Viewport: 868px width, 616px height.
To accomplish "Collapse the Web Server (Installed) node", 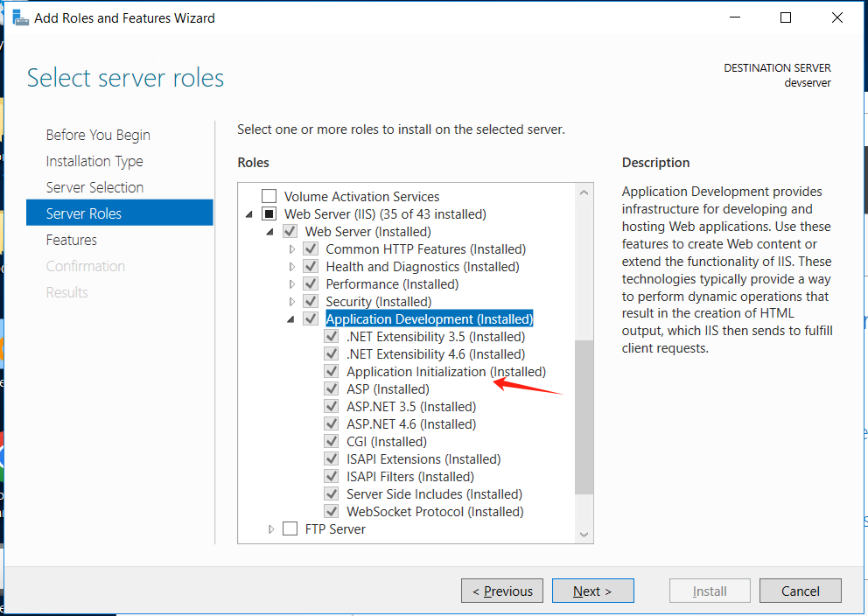I will coord(270,232).
